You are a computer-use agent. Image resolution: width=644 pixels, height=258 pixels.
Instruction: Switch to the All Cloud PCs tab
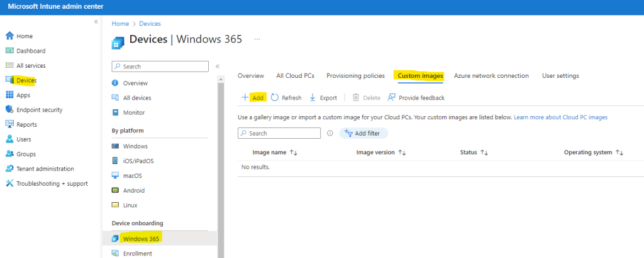[x=295, y=76]
